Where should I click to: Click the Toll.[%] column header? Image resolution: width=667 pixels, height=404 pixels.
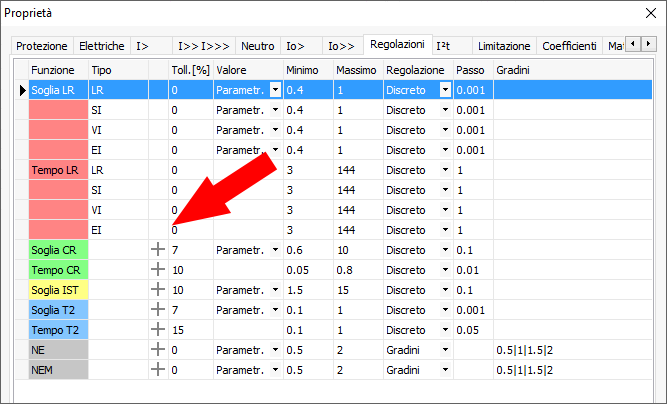coord(189,70)
